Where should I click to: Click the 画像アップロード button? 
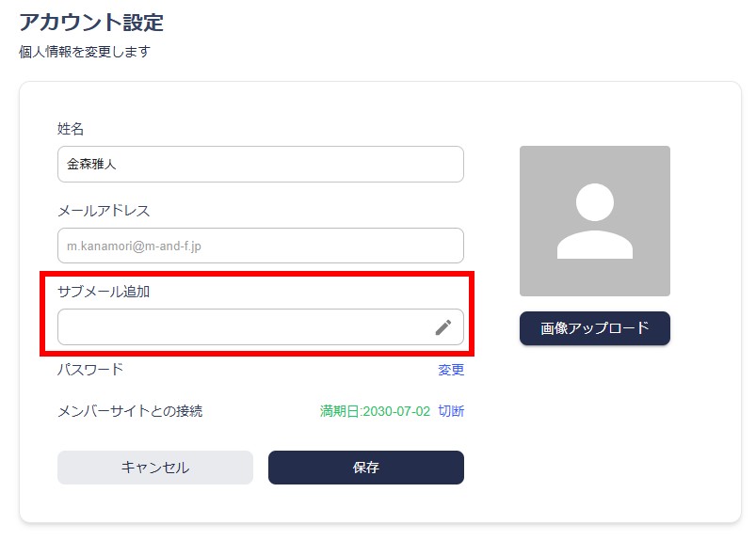(594, 328)
